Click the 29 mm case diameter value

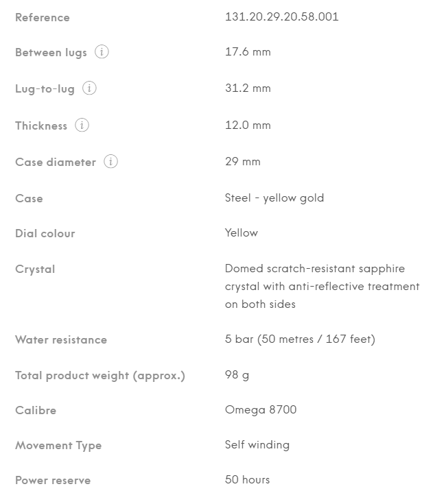pyautogui.click(x=242, y=162)
